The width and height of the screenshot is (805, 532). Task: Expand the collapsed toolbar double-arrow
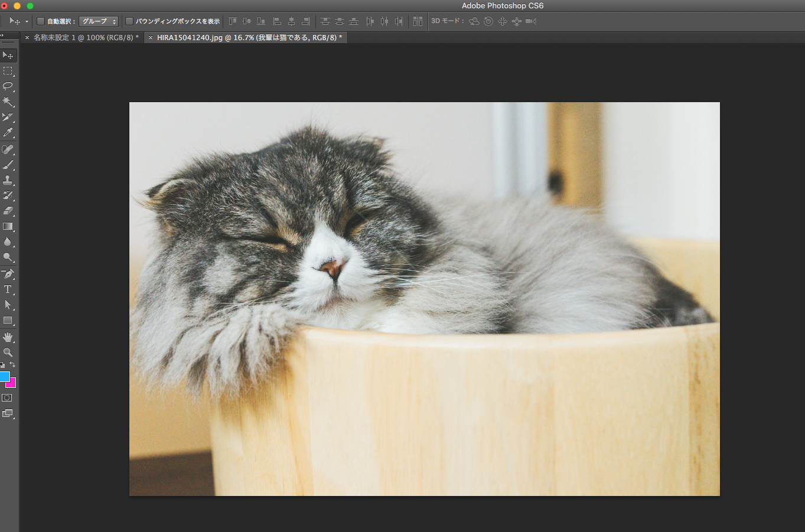coord(2,36)
